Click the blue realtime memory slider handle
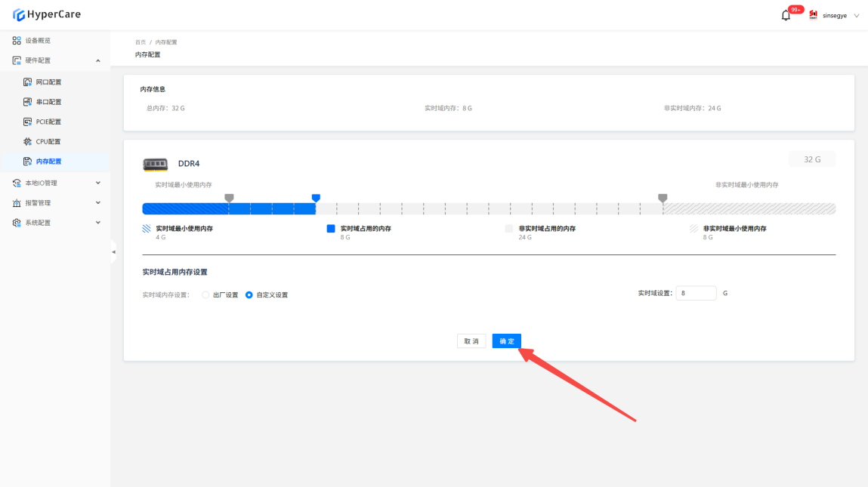The width and height of the screenshot is (868, 487). coord(316,198)
